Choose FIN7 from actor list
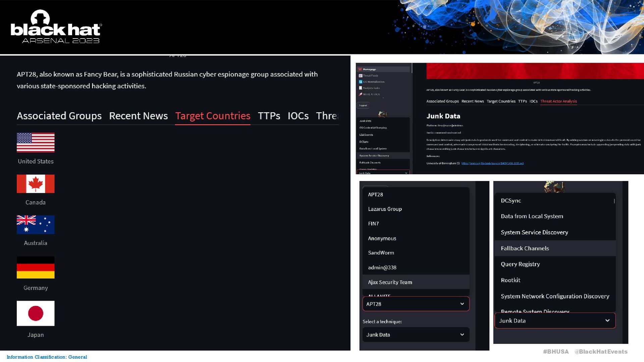The width and height of the screenshot is (644, 362). pos(416,224)
